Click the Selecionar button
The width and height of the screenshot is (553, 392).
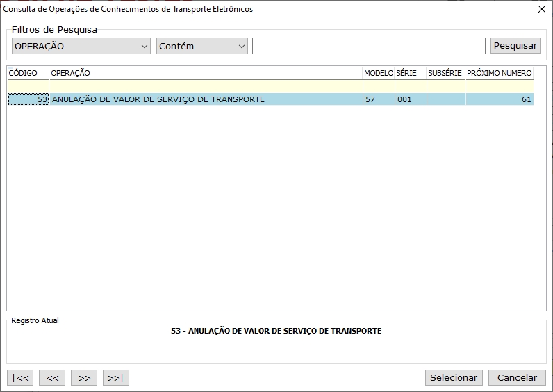click(x=454, y=377)
